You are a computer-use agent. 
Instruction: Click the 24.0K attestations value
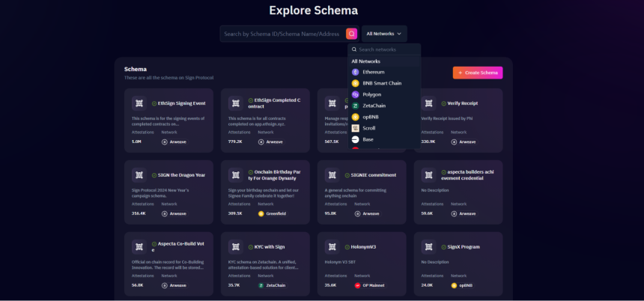427,285
